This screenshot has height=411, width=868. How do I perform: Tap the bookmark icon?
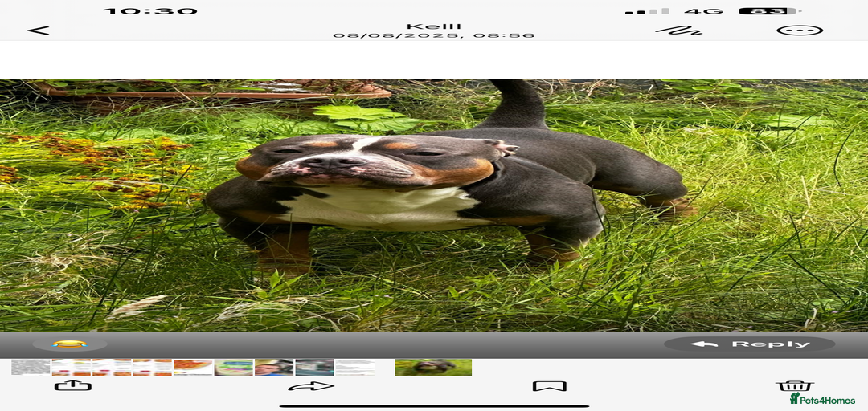click(549, 386)
